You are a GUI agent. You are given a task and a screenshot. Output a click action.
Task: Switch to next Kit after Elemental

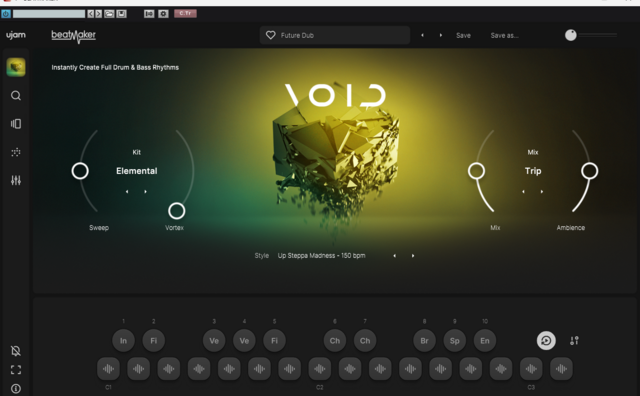145,191
